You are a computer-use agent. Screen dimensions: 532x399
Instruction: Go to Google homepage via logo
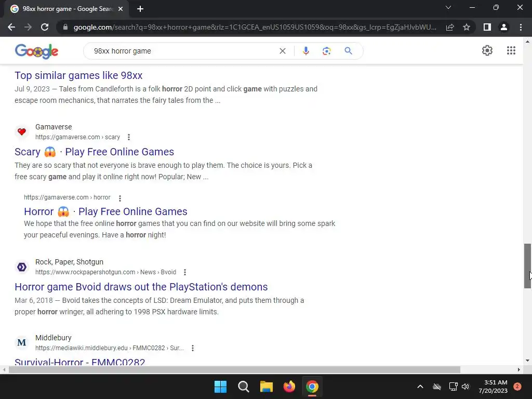point(37,51)
